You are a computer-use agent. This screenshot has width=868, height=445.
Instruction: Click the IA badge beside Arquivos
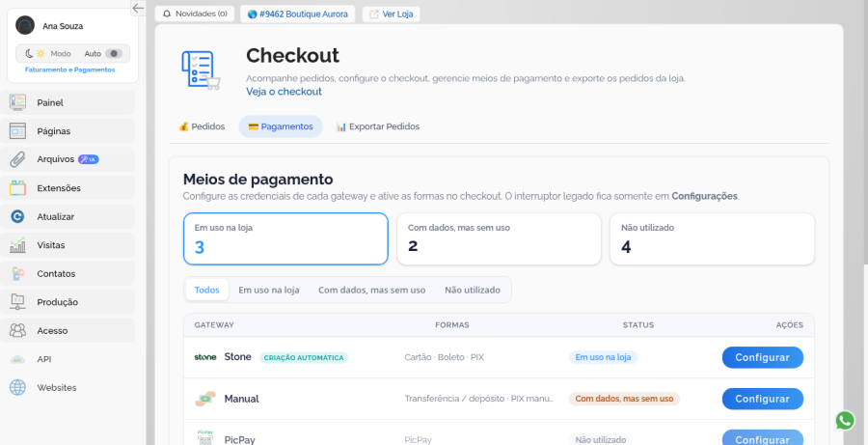tap(88, 159)
